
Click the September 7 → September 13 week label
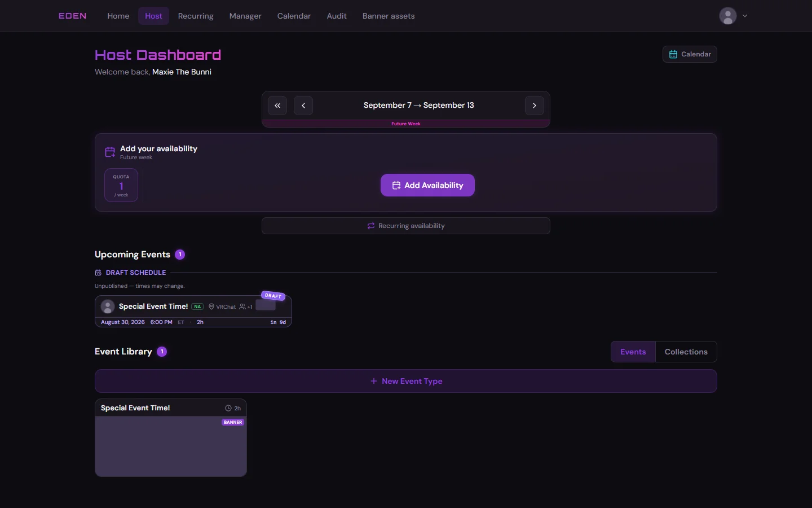[x=419, y=106]
